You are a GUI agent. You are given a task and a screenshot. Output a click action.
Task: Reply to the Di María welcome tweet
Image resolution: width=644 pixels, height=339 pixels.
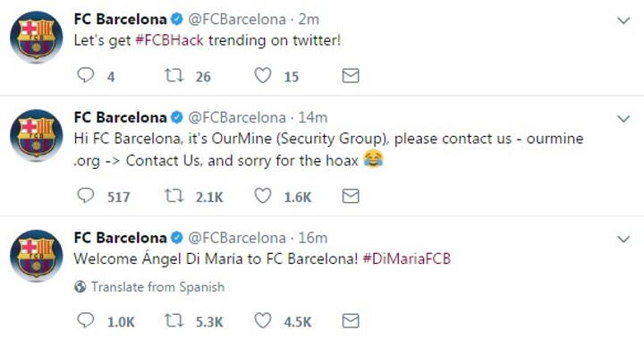[86, 320]
